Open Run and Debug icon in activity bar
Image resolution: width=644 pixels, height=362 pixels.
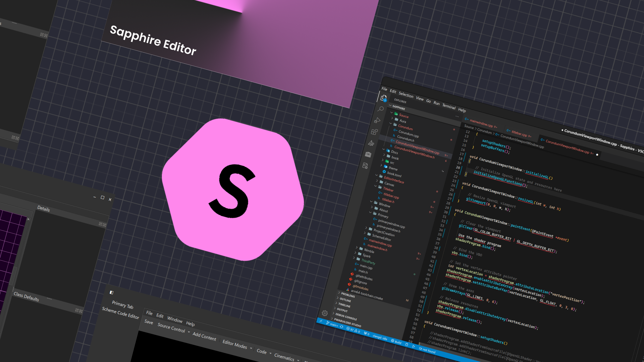pos(377,120)
